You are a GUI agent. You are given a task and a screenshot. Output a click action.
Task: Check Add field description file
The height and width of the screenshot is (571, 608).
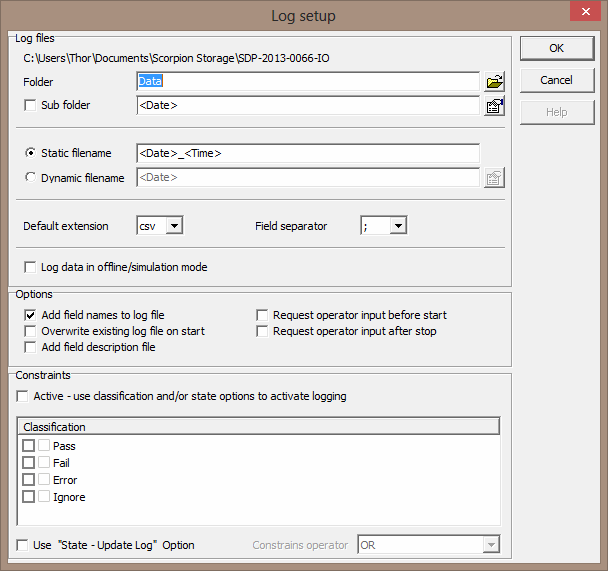pos(30,347)
